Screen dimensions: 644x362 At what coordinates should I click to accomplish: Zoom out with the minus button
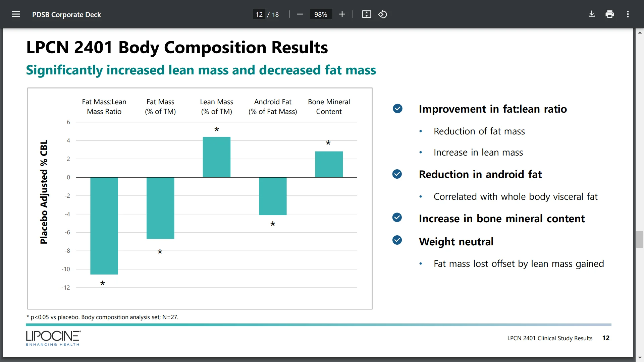click(x=300, y=14)
